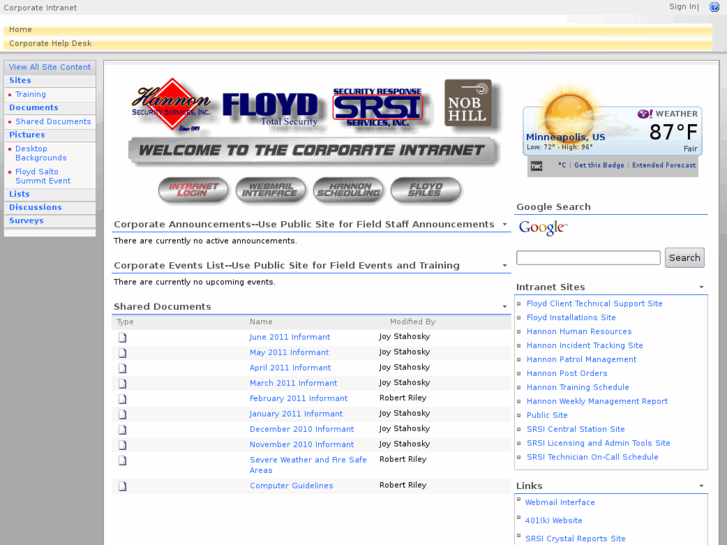Click Minneapolis, US weather location

(565, 137)
